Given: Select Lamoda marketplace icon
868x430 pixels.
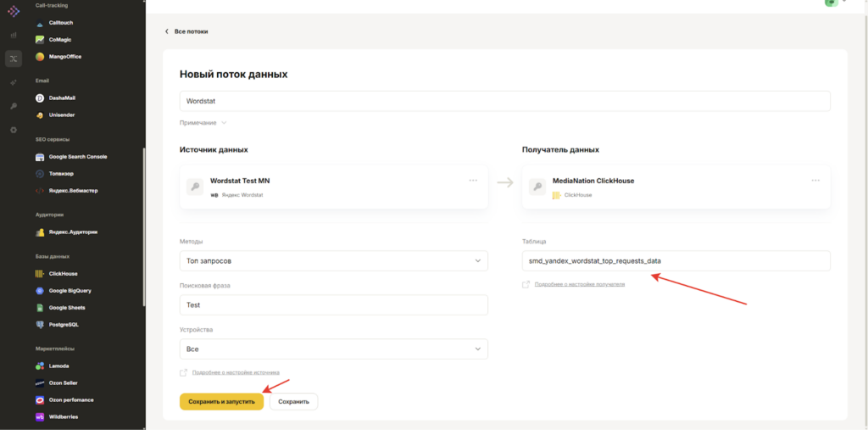Looking at the screenshot, I should point(40,366).
